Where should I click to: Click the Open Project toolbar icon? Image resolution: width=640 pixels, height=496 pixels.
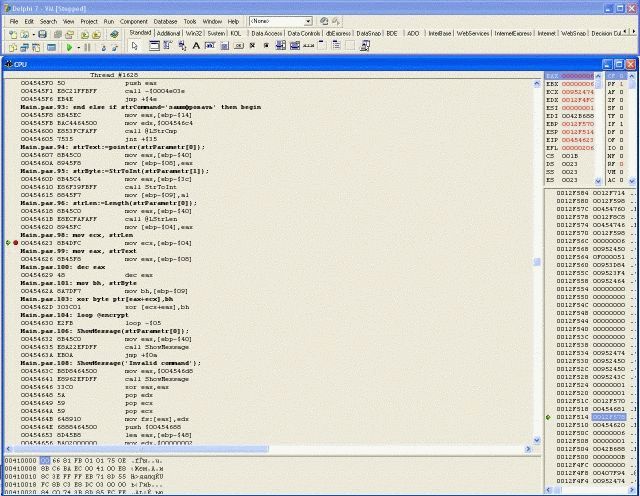coord(69,35)
